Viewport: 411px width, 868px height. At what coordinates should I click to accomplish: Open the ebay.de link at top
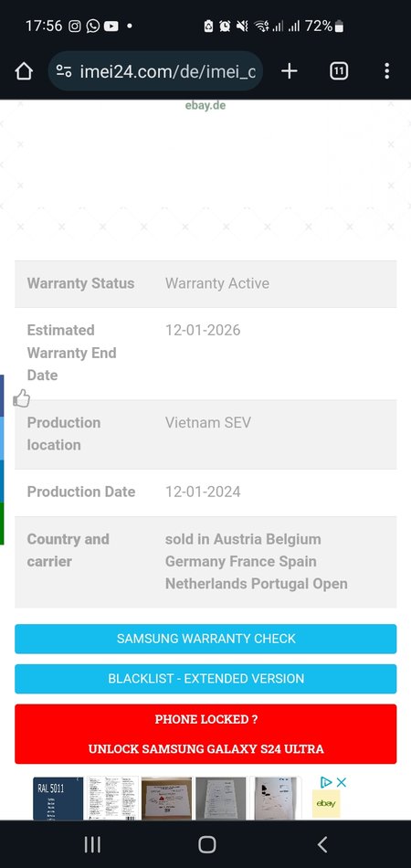click(205, 105)
